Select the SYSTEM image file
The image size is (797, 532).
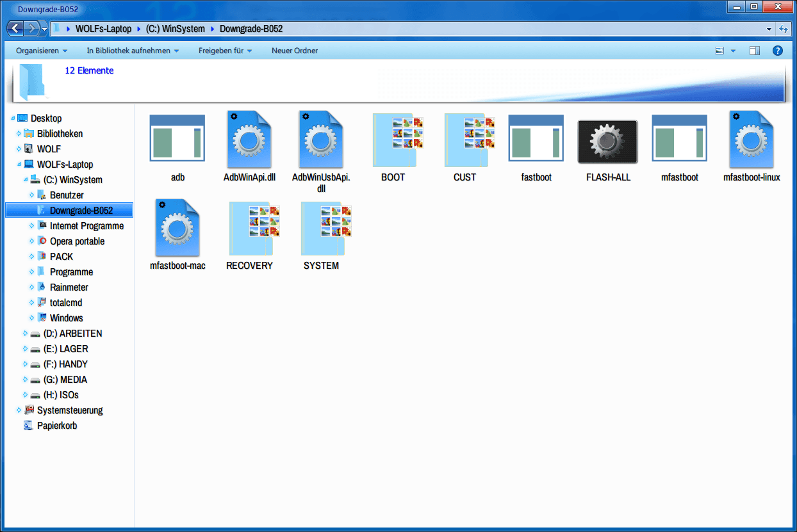coord(321,236)
